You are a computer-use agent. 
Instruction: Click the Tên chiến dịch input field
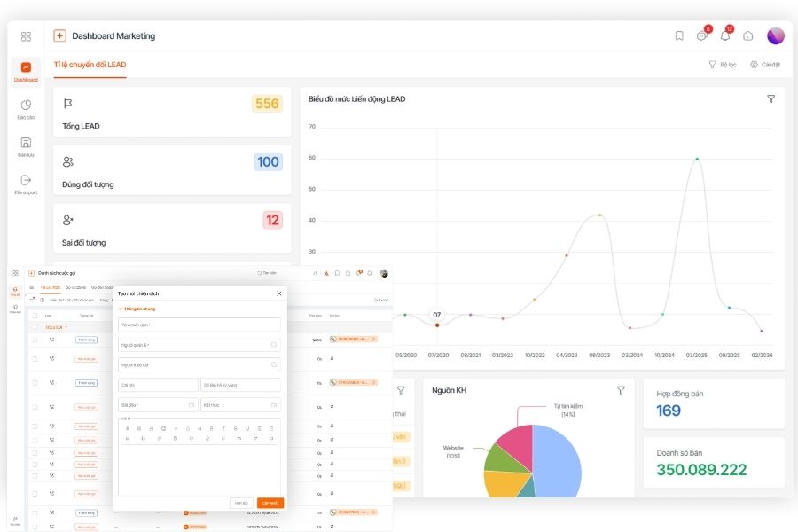[199, 325]
